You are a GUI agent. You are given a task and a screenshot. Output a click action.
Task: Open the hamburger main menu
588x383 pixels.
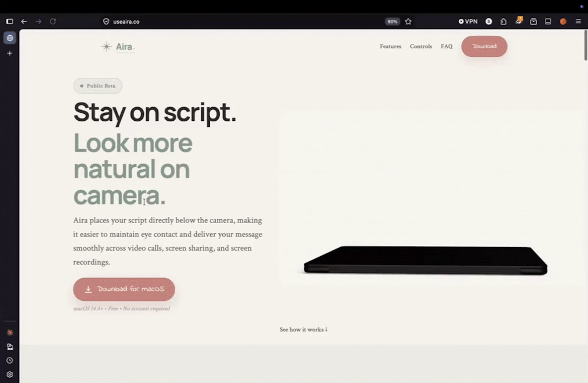click(x=578, y=21)
